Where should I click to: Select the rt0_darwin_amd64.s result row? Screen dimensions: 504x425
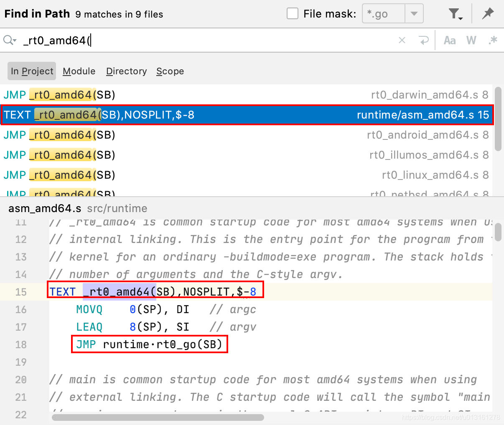click(247, 95)
